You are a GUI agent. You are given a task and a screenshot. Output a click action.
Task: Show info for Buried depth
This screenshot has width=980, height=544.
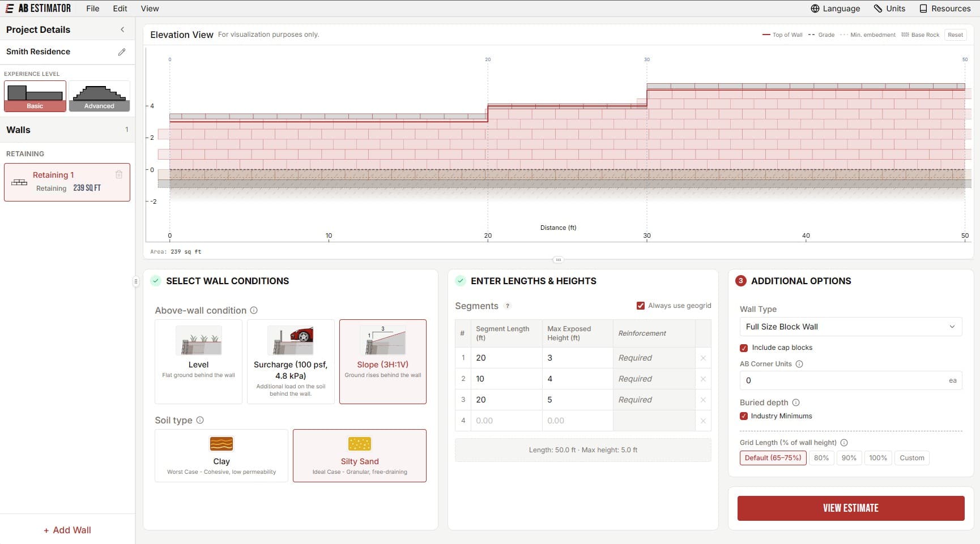[796, 402]
